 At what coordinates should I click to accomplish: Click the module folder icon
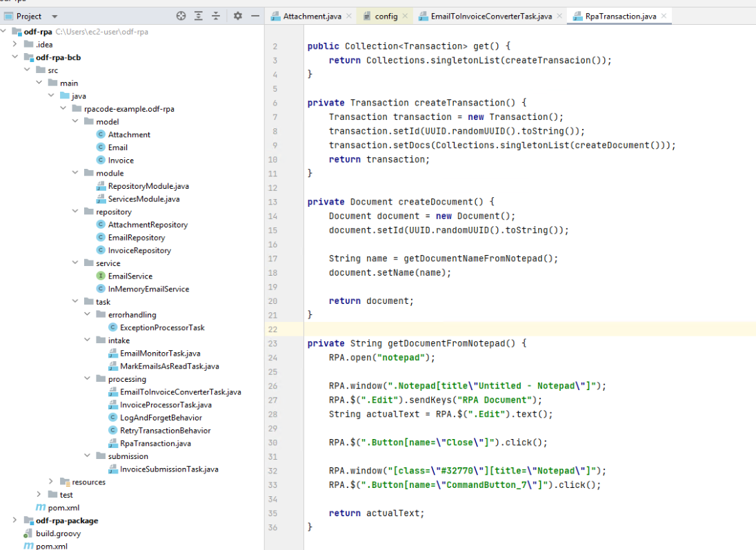click(x=89, y=172)
